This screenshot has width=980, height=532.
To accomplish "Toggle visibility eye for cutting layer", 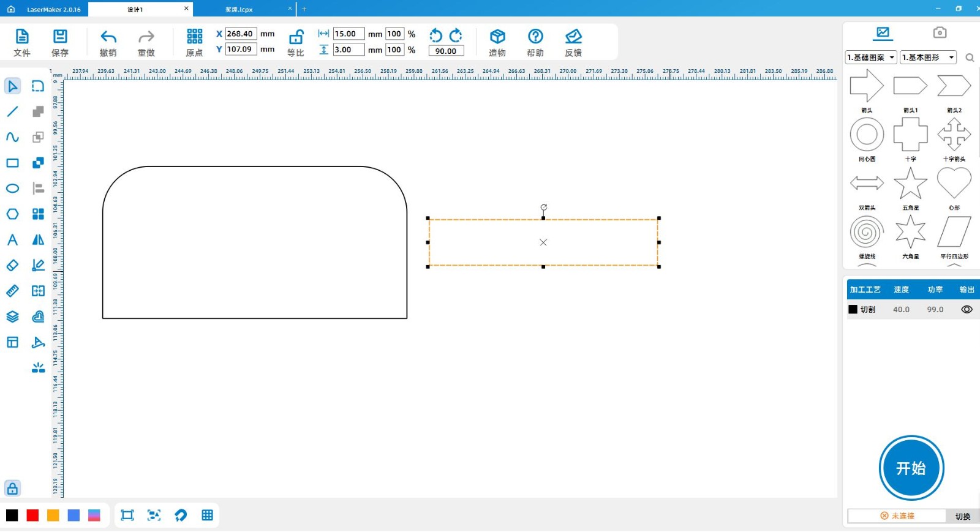I will [x=967, y=310].
